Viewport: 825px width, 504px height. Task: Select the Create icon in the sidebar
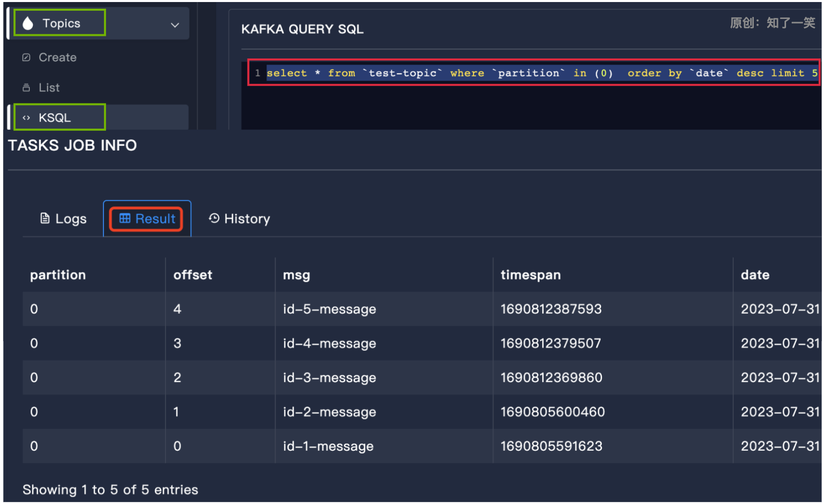click(x=27, y=57)
